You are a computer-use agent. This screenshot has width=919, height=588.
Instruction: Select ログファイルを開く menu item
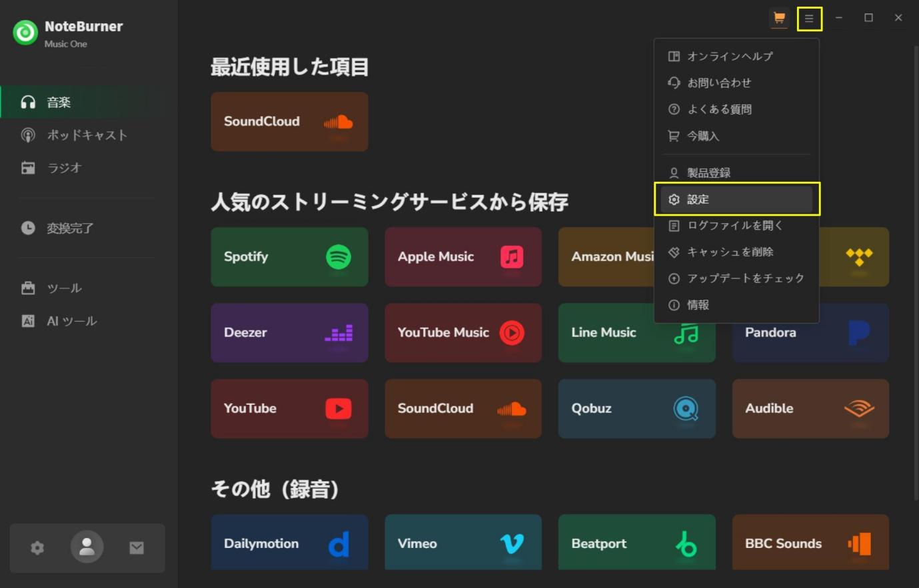[x=736, y=226]
